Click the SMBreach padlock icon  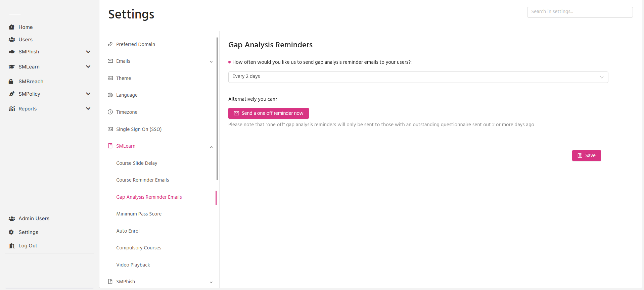[x=11, y=82]
